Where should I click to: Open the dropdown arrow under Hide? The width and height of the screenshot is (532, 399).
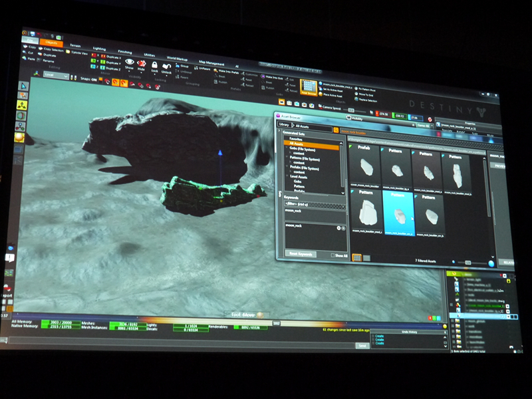click(x=141, y=73)
